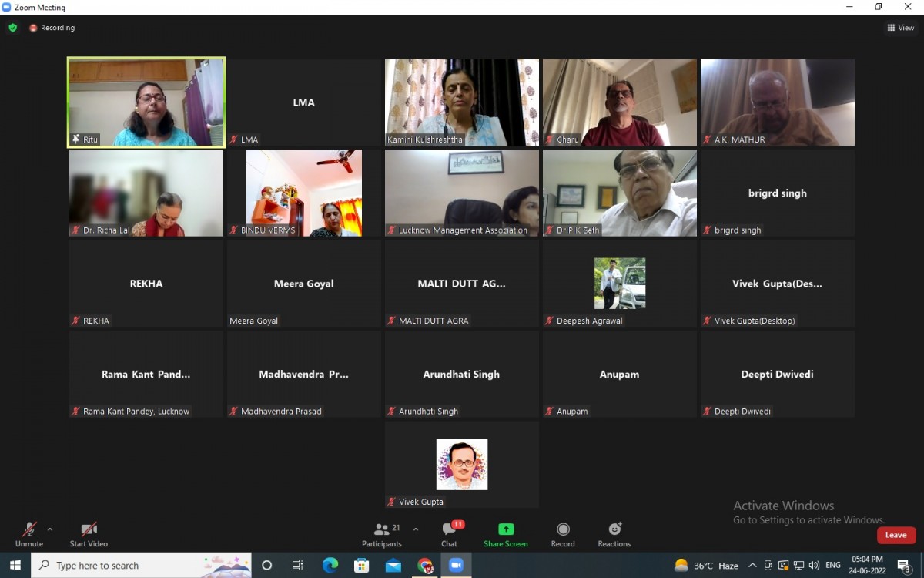The height and width of the screenshot is (578, 924).
Task: Open Task View on the taskbar
Action: coord(298,565)
